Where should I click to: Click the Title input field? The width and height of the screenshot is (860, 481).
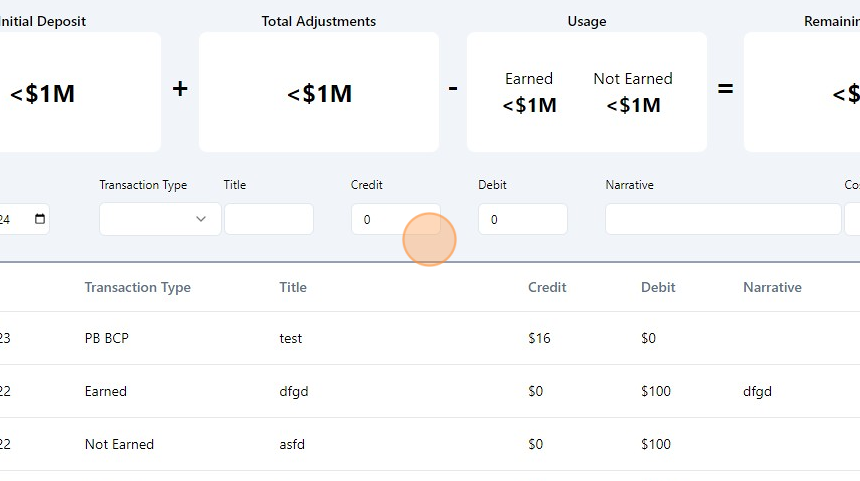(x=268, y=219)
